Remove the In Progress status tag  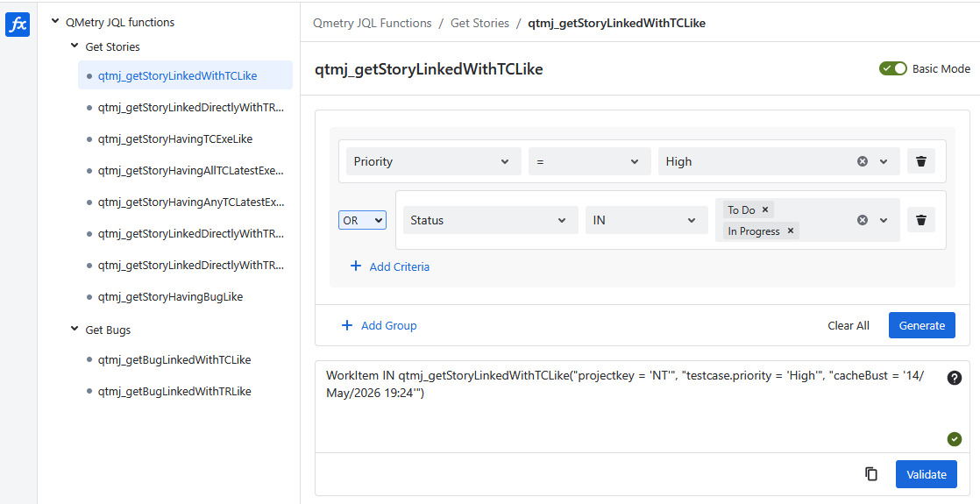click(x=790, y=231)
